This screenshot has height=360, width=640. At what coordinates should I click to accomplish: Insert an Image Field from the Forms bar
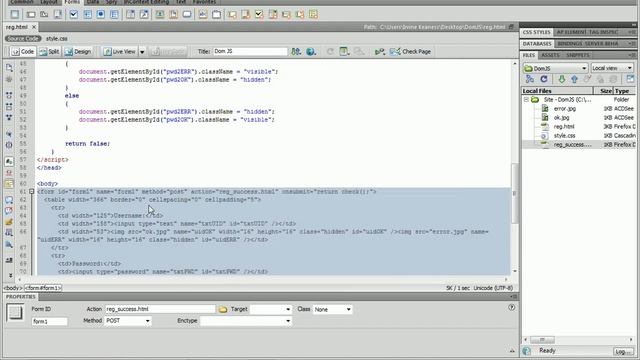(160, 15)
